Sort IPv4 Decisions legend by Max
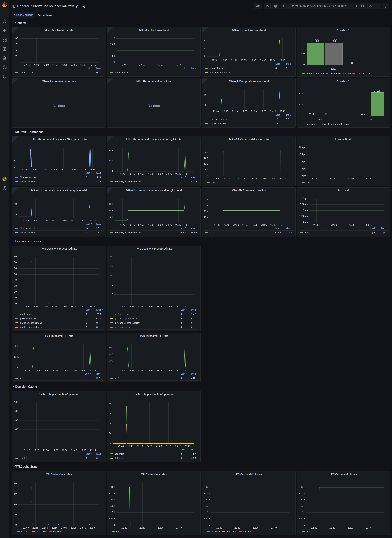The image size is (392, 538). click(x=99, y=310)
